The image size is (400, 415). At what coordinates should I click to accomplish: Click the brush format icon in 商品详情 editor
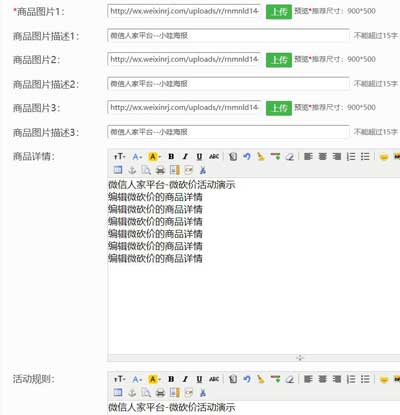tap(261, 156)
